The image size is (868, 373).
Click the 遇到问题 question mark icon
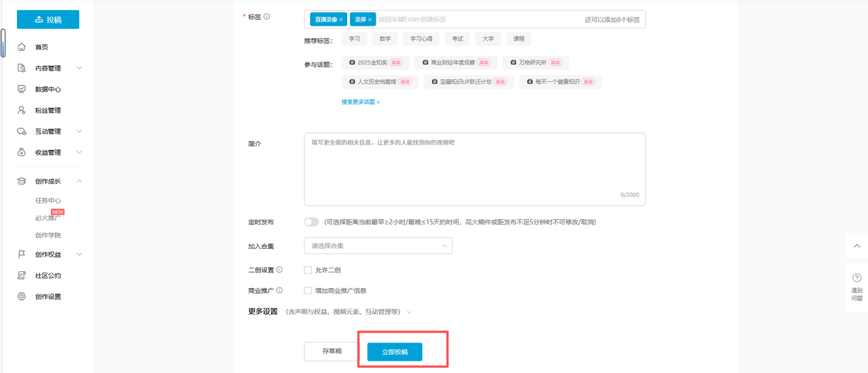click(x=856, y=278)
